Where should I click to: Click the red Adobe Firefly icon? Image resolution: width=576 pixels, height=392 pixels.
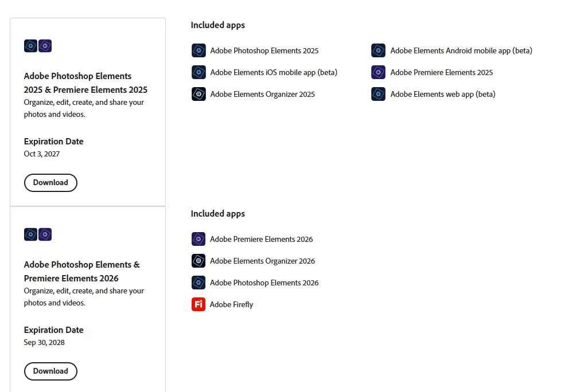(x=199, y=304)
